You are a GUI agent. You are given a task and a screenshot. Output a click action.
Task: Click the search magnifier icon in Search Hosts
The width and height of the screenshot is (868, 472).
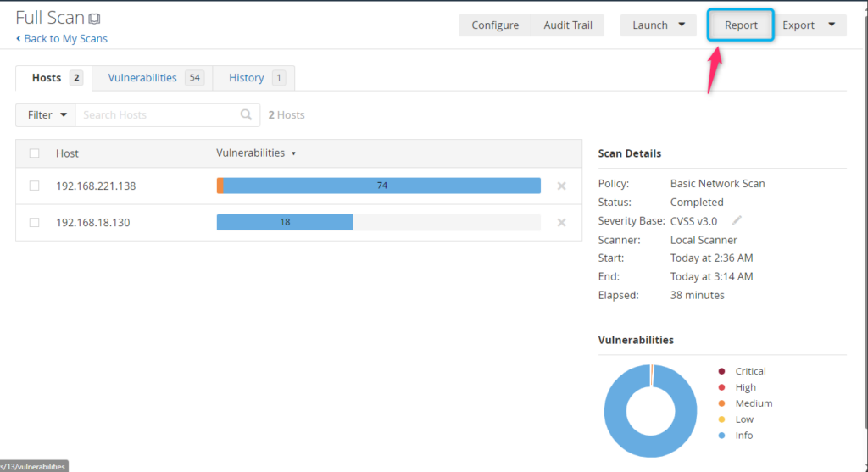click(246, 115)
